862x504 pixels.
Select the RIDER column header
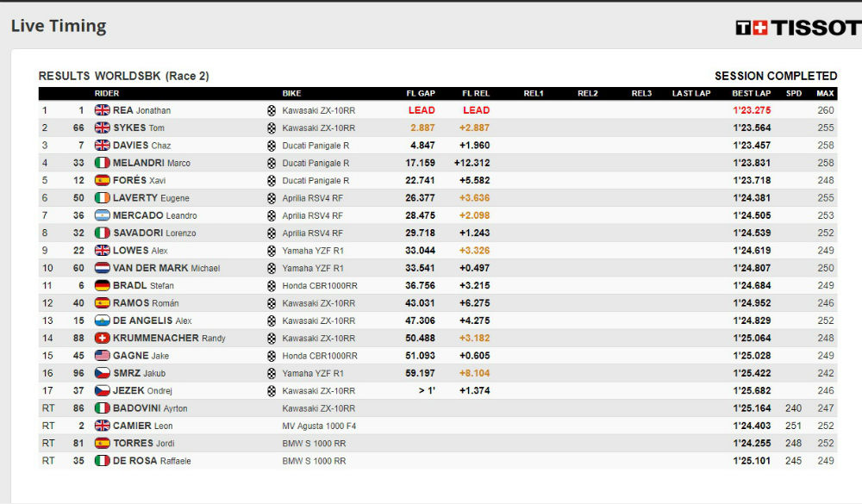click(107, 93)
